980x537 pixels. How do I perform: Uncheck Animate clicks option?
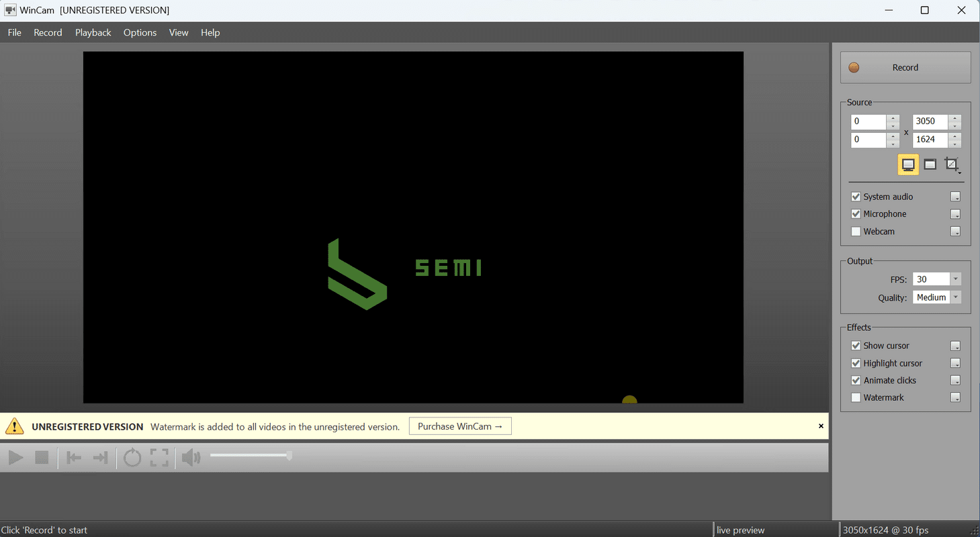coord(856,381)
